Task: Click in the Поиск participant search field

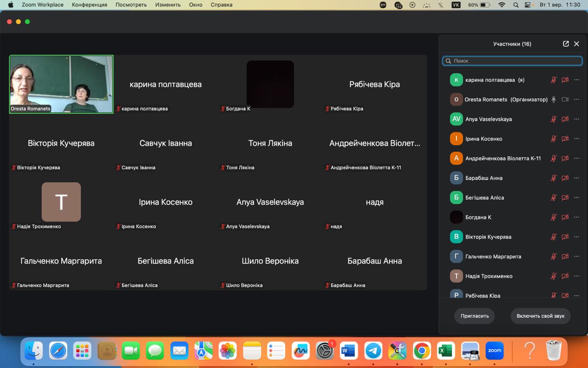Action: pos(512,61)
